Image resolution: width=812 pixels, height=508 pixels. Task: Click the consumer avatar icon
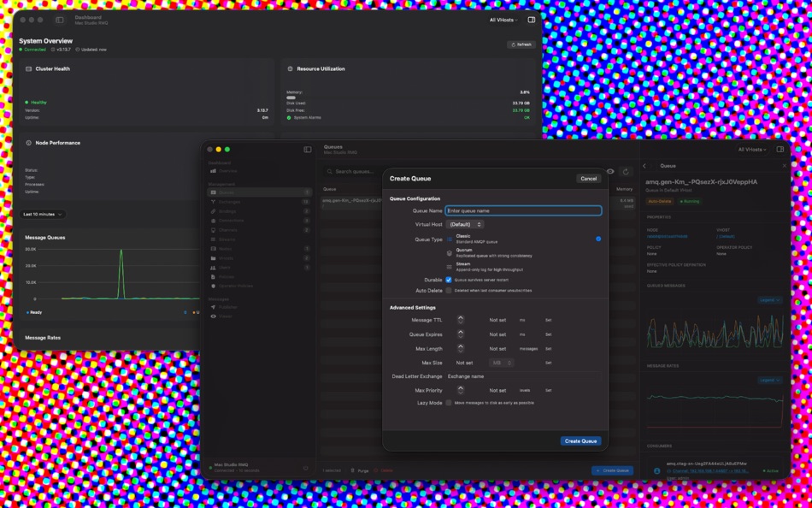(657, 470)
